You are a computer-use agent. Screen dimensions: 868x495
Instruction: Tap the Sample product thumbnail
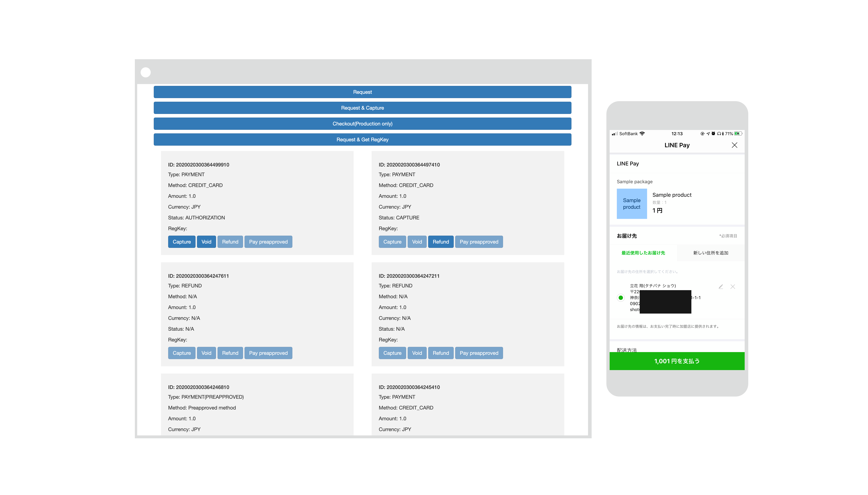[632, 204]
